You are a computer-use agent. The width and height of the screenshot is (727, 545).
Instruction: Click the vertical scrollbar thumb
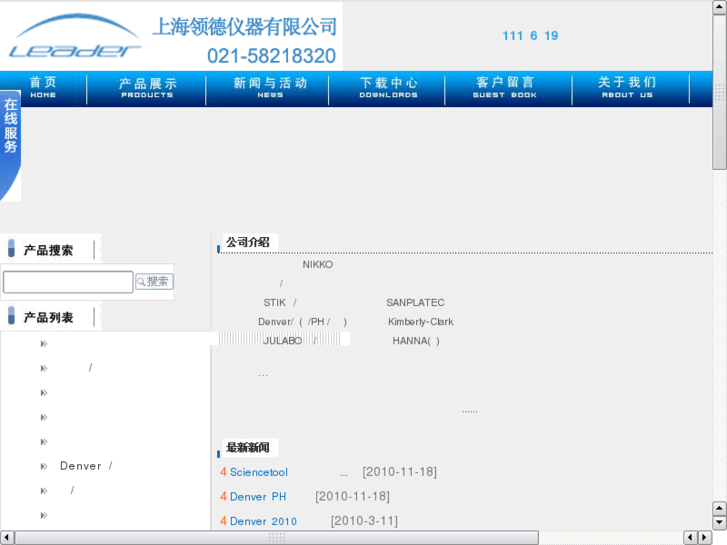719,92
